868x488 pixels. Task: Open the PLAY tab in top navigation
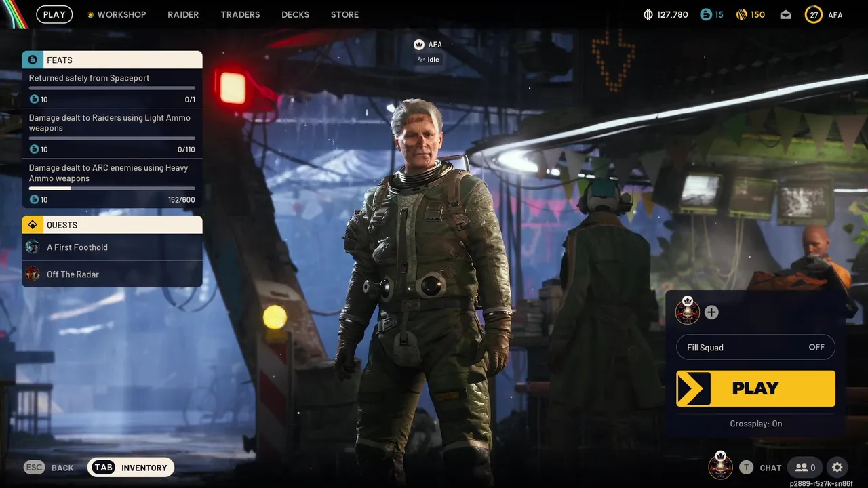coord(54,14)
